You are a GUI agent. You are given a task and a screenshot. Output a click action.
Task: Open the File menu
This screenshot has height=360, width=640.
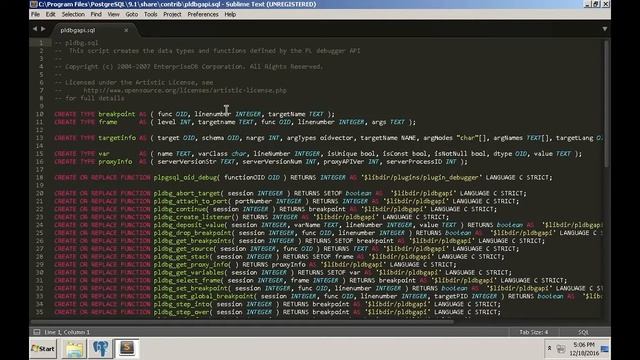tap(36, 14)
